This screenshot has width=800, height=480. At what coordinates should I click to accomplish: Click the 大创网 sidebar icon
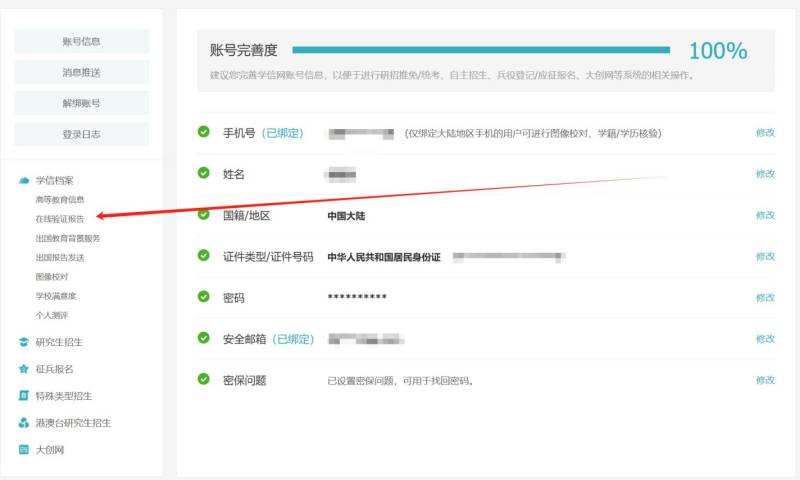24,450
